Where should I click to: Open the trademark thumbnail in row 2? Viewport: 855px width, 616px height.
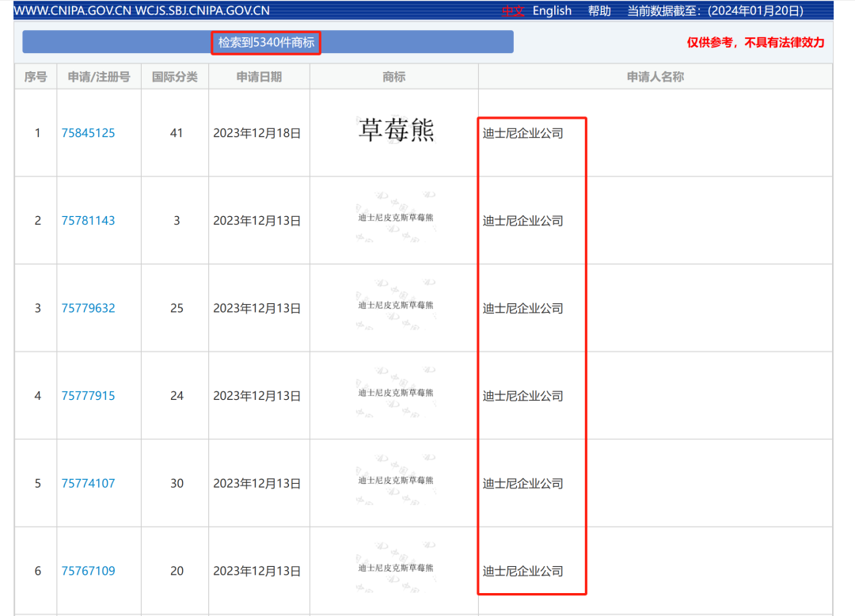click(396, 218)
